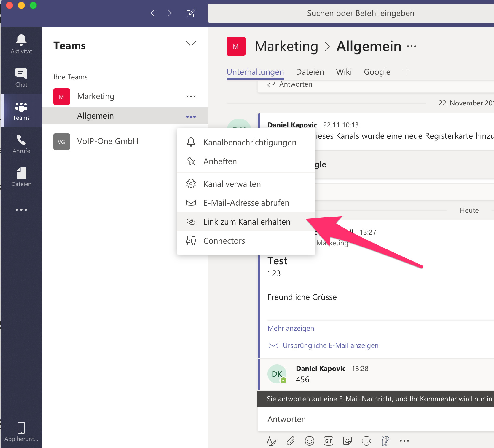
Task: Select the Teams icon in sidebar
Action: pyautogui.click(x=21, y=111)
